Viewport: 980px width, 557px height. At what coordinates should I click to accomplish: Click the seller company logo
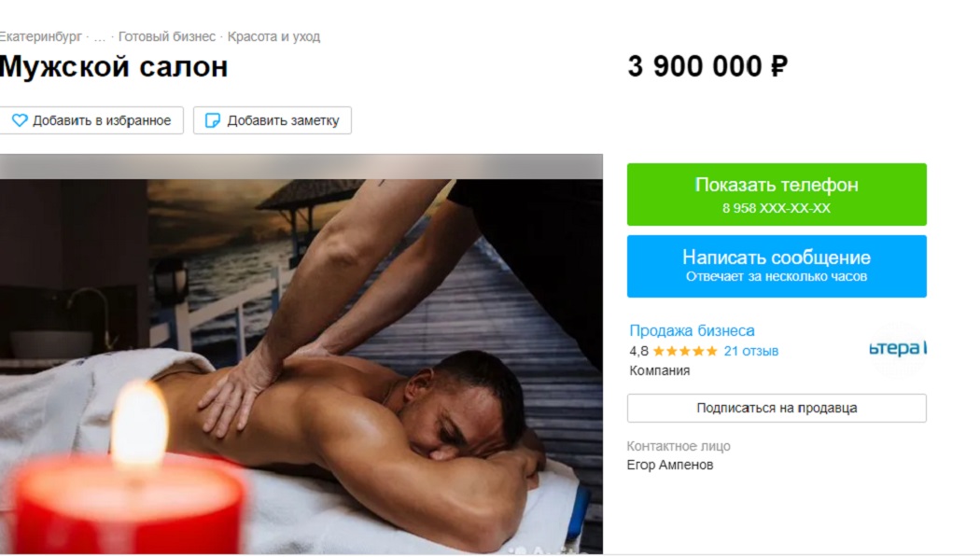[x=898, y=348]
